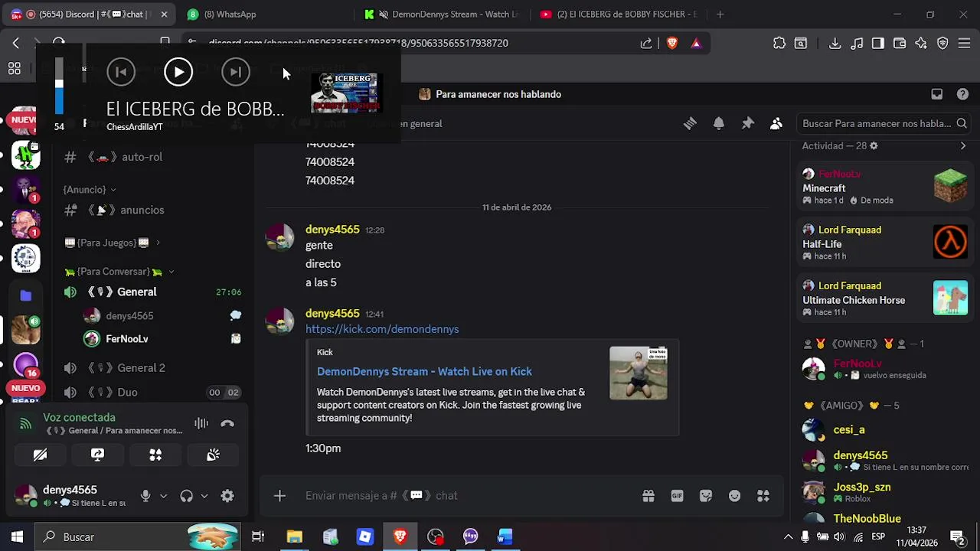Open the Threads icon in channel header
Viewport: 980px width, 551px height.
690,123
